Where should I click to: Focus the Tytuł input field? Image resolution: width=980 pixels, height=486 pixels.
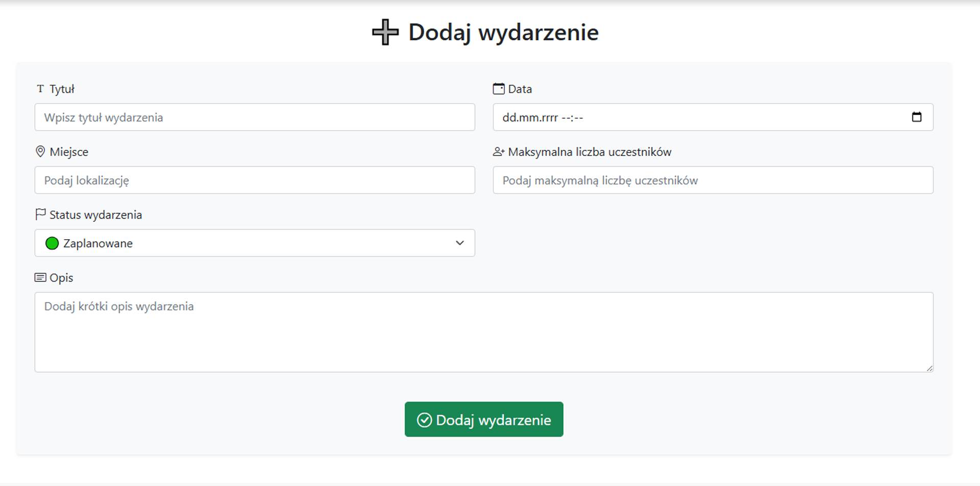pyautogui.click(x=255, y=117)
